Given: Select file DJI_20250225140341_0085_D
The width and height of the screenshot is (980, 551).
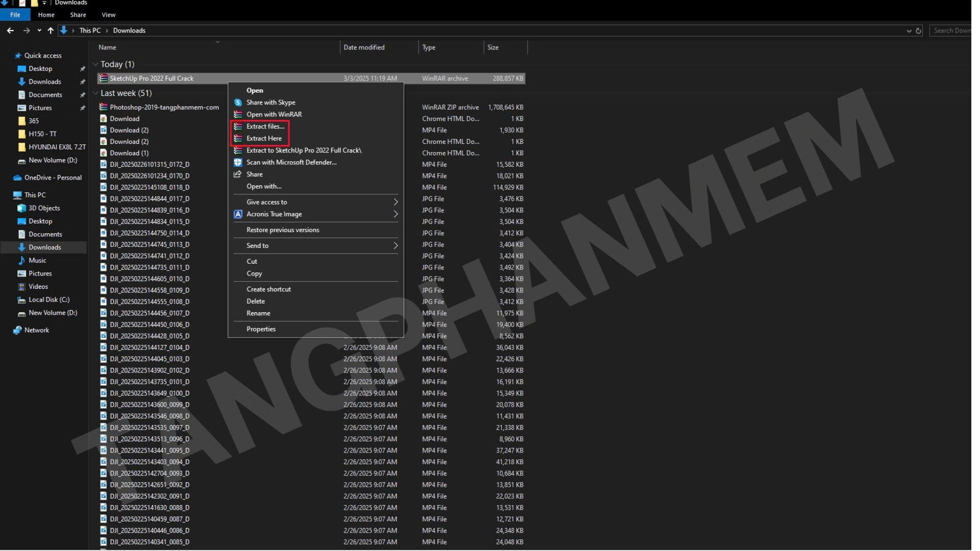Looking at the screenshot, I should pos(150,542).
